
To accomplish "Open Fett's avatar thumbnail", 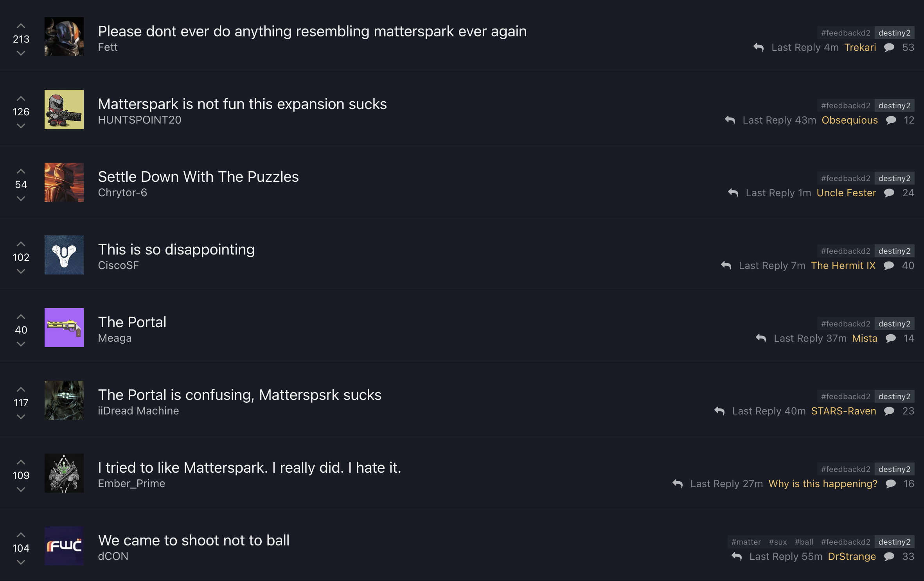I will 64,37.
